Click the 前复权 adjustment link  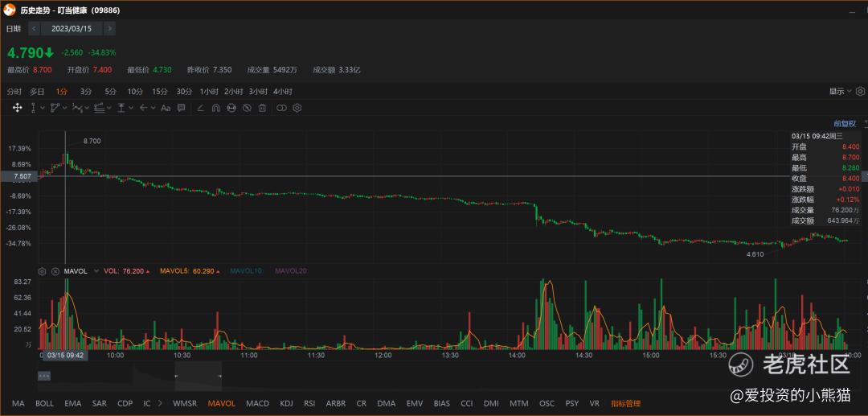(x=845, y=124)
